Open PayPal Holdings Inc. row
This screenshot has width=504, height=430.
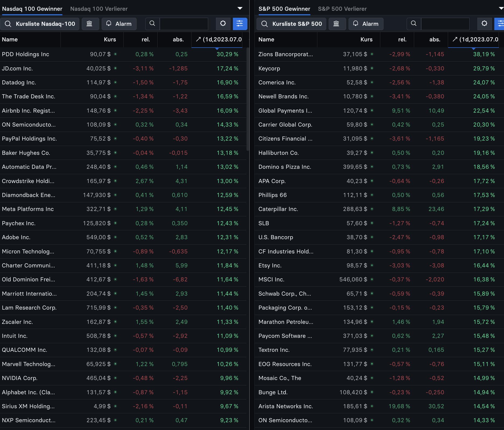click(x=123, y=139)
